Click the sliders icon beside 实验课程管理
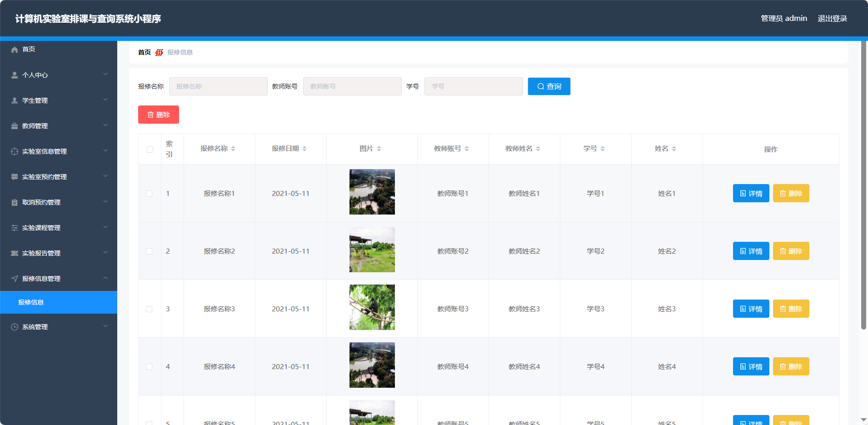 pyautogui.click(x=15, y=228)
